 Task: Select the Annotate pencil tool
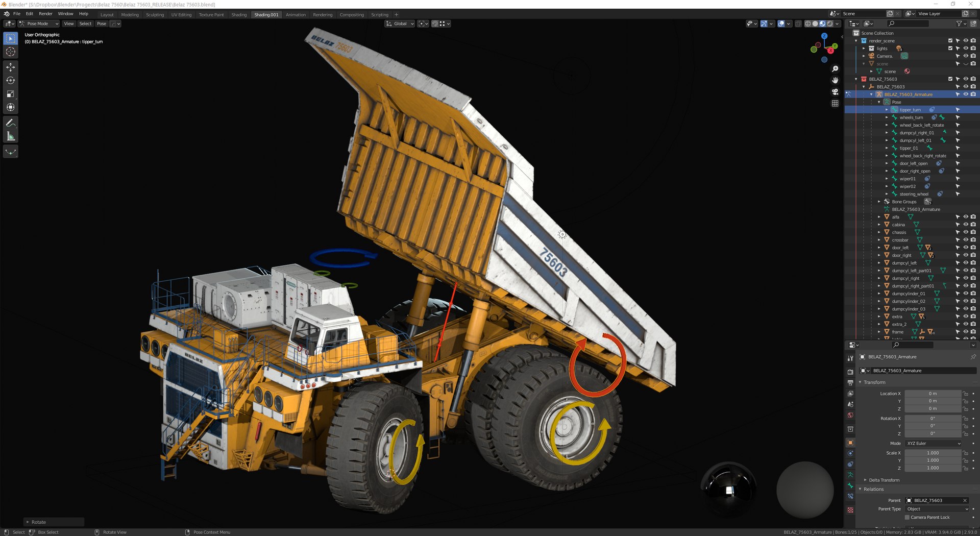[x=11, y=123]
